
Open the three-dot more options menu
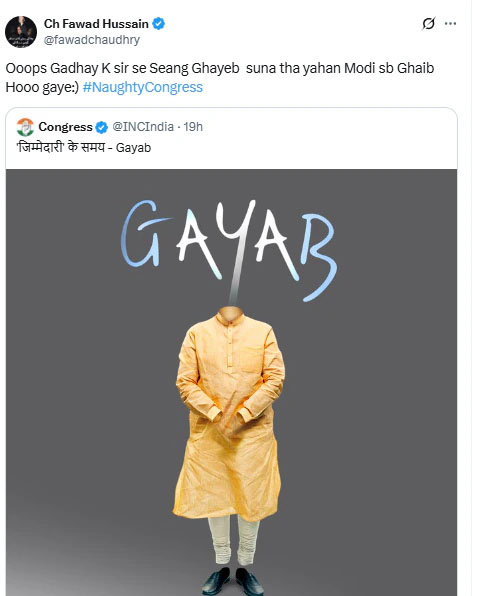(450, 24)
